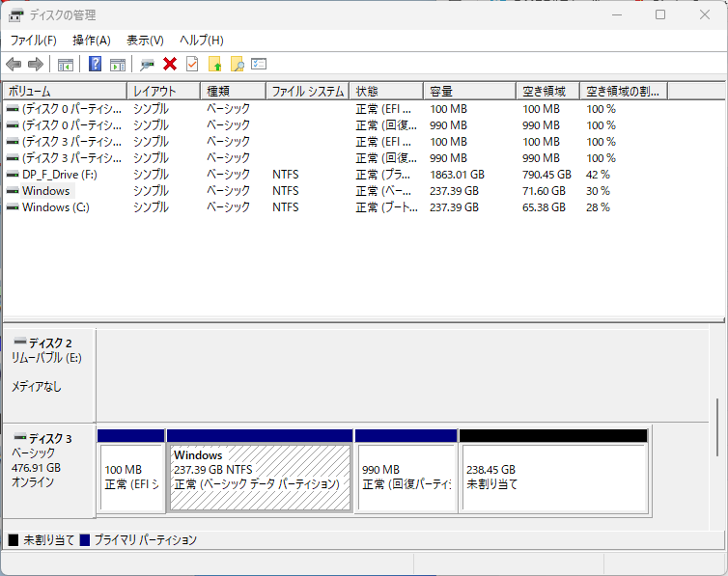Click the document checkmark properties icon
Image resolution: width=728 pixels, height=576 pixels.
click(x=192, y=64)
